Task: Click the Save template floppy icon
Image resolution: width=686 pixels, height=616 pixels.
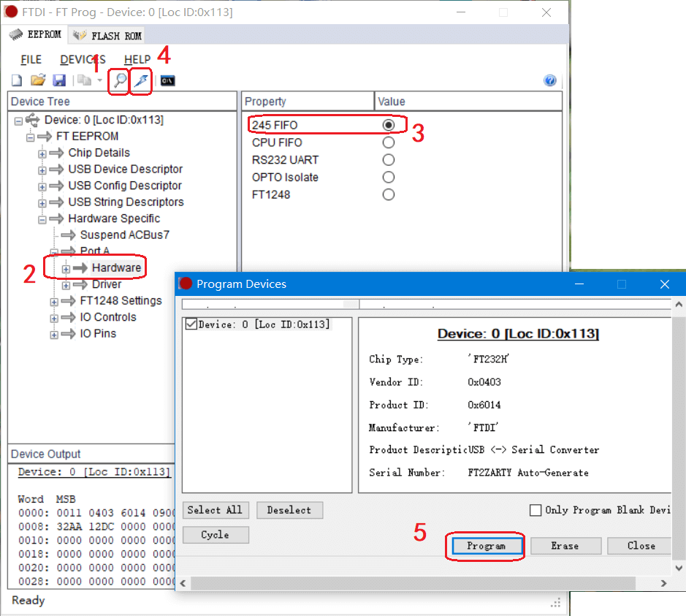Action: (58, 80)
